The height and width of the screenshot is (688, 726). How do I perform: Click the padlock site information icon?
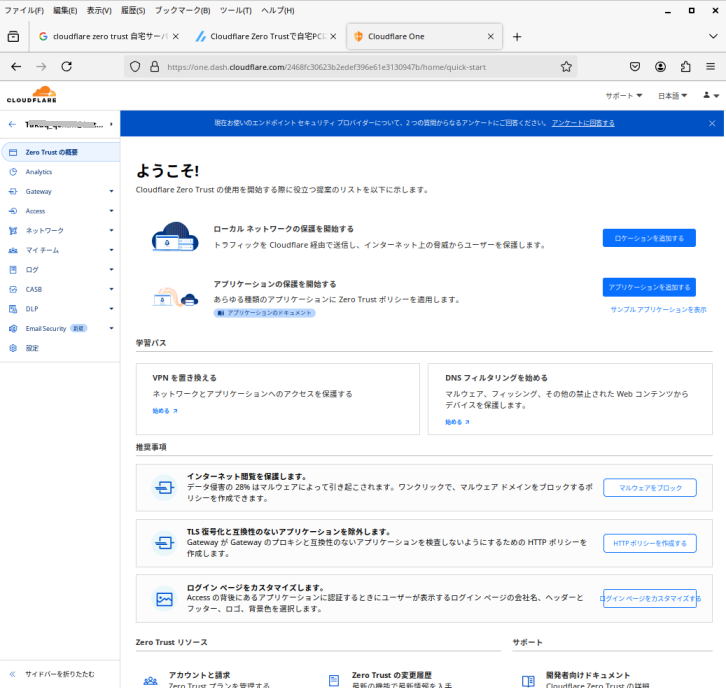pyautogui.click(x=155, y=67)
